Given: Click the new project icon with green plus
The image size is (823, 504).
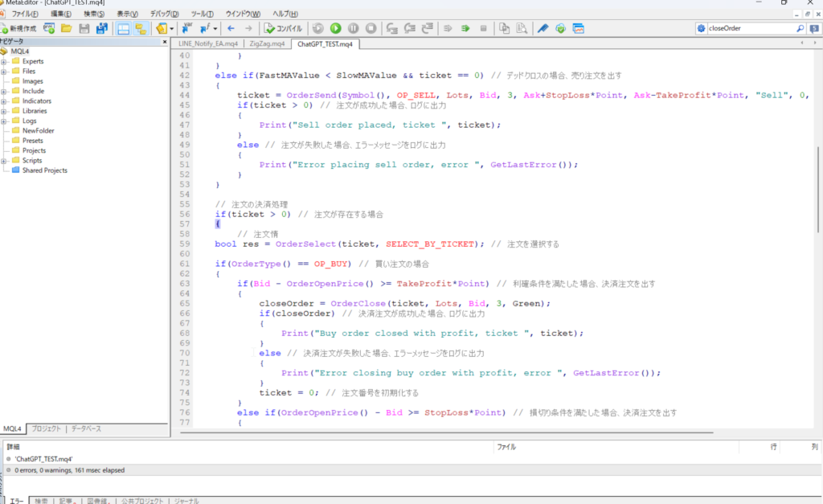Looking at the screenshot, I should (49, 28).
